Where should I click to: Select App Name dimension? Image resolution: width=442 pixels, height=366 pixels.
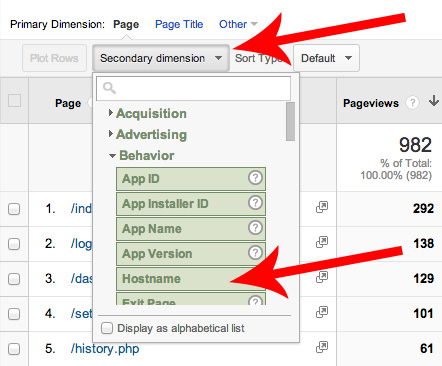click(191, 229)
